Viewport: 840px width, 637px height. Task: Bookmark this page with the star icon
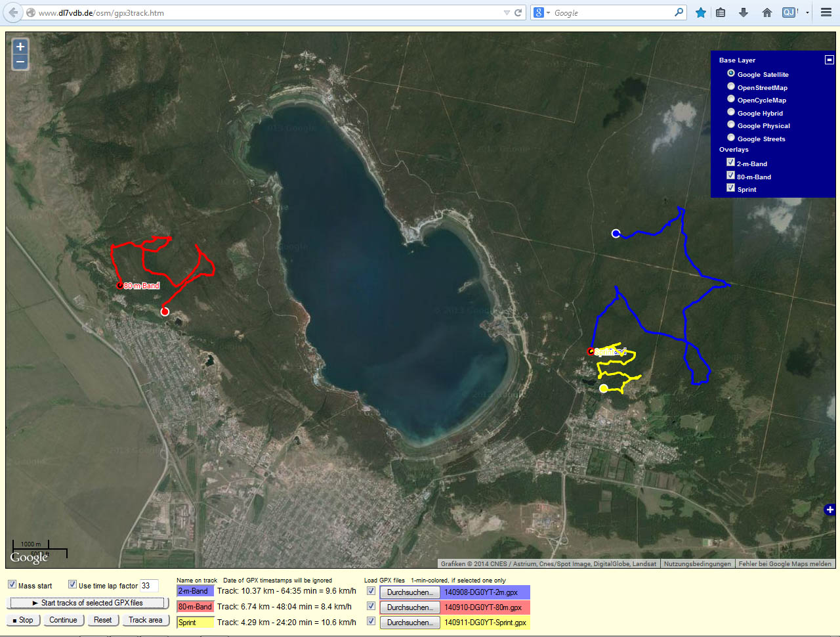point(701,12)
